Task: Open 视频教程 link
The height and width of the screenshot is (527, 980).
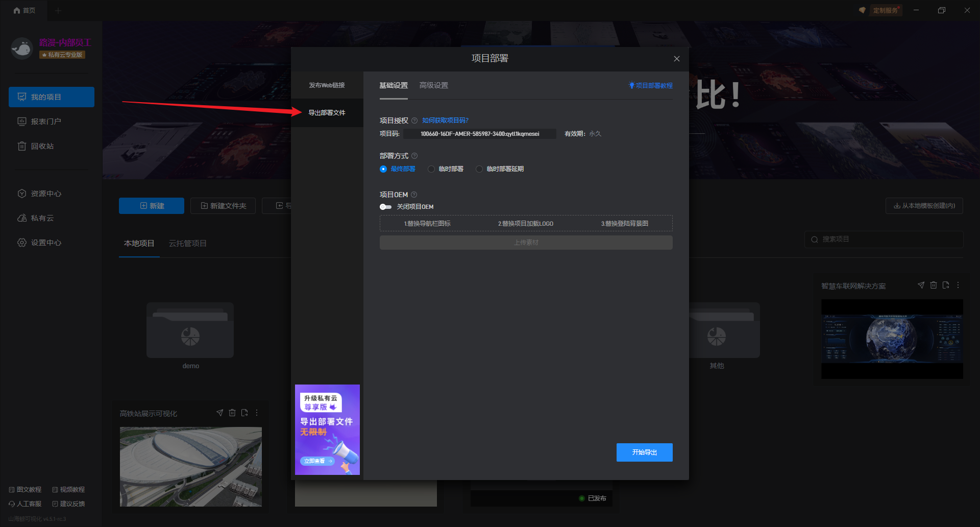Action: point(68,490)
